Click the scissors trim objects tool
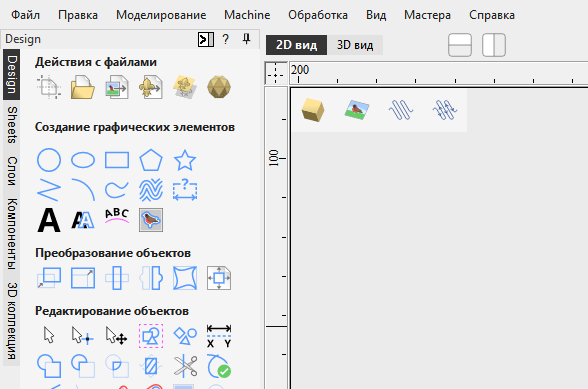The width and height of the screenshot is (588, 389). [x=185, y=366]
